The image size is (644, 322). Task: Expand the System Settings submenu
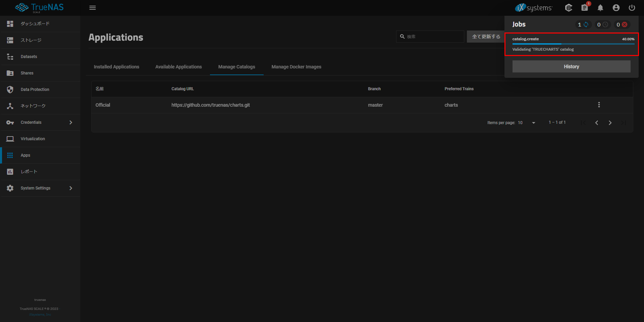pos(71,188)
